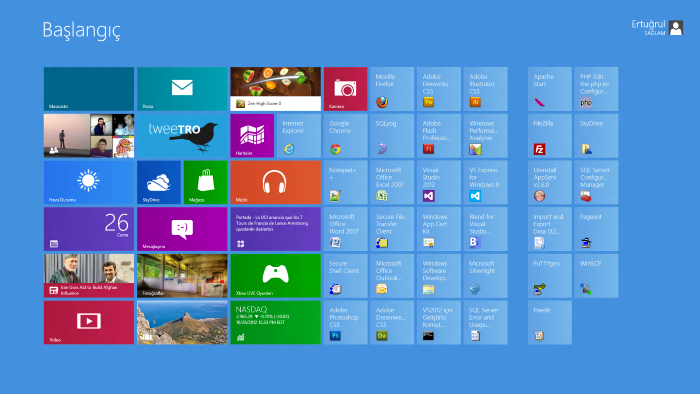Open the Hava Durumu weather tile
This screenshot has width=700, height=394.
pyautogui.click(x=89, y=182)
